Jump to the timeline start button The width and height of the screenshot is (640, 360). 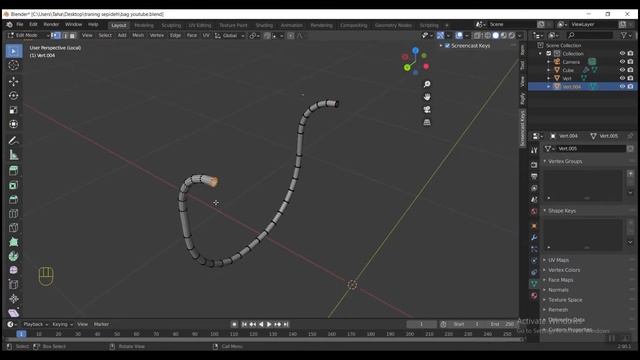(244, 324)
